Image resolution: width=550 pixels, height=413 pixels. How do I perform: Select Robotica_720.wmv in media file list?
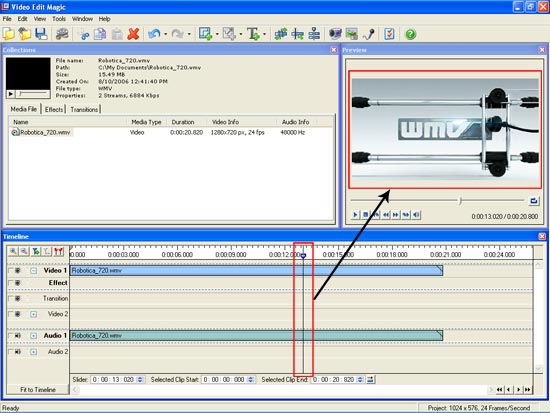(41, 132)
